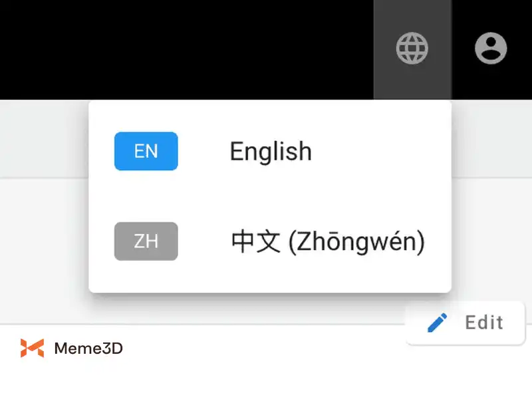The width and height of the screenshot is (532, 399).
Task: Click the English label text
Action: (271, 152)
